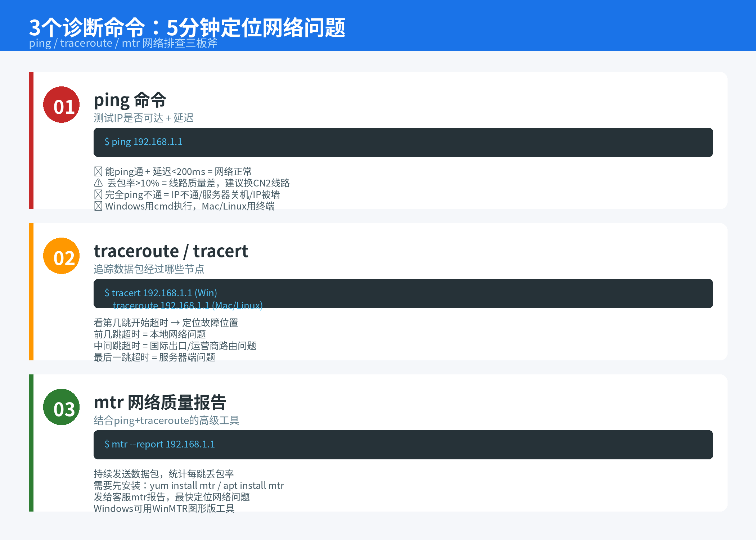
Task: Select the main title 3个诊断命令：5分钟定位网络问题
Action: tap(187, 27)
